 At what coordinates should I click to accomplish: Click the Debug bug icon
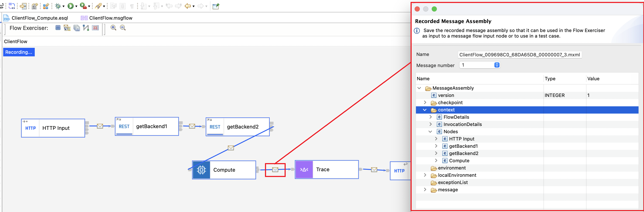pyautogui.click(x=58, y=6)
